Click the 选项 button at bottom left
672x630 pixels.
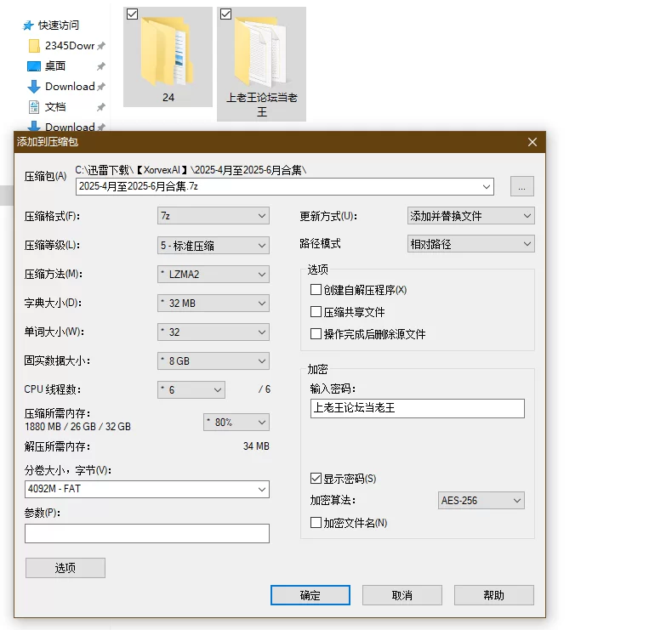point(65,568)
